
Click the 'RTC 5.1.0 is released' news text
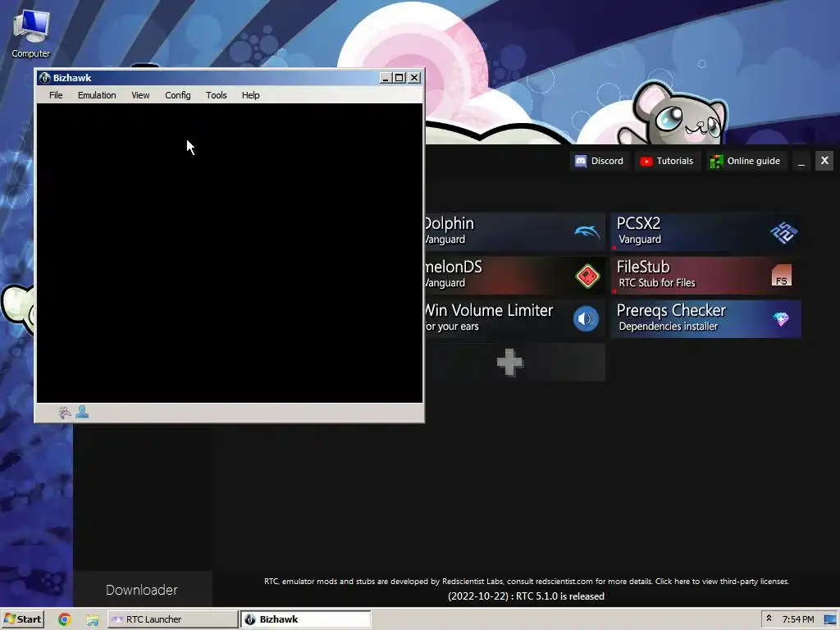pos(526,596)
